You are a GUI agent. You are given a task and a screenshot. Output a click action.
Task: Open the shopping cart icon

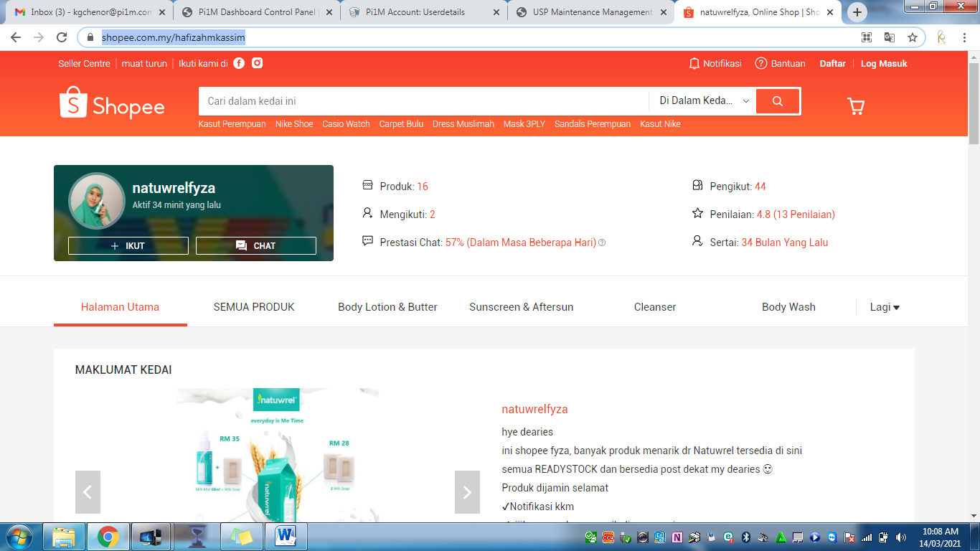click(x=856, y=106)
